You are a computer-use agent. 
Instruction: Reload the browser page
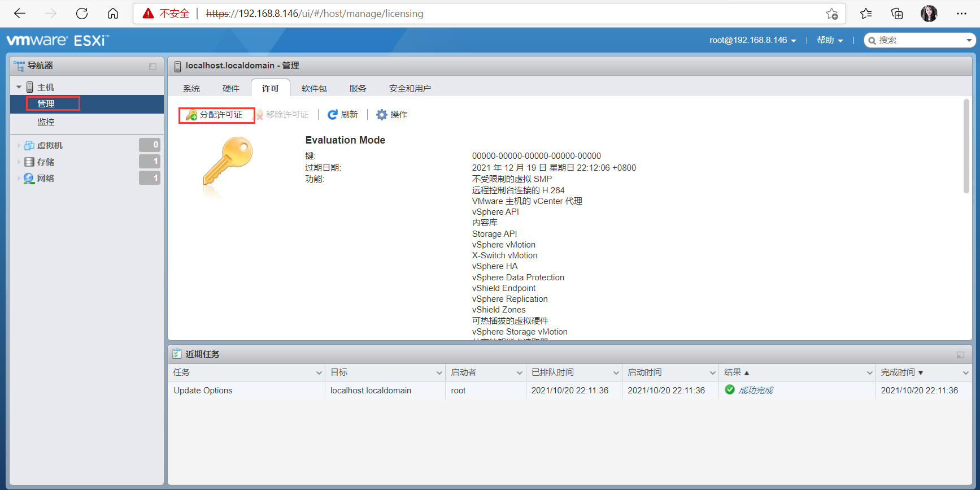(82, 14)
